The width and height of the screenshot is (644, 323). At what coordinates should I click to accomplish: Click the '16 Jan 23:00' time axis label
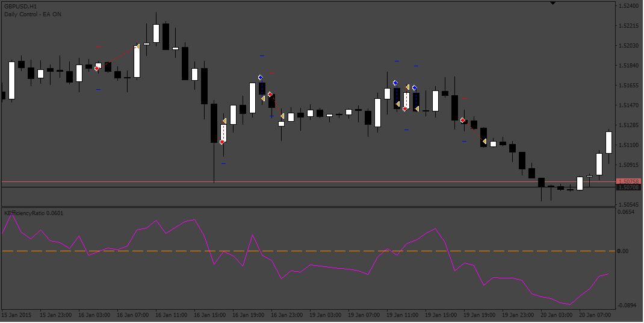pos(287,315)
